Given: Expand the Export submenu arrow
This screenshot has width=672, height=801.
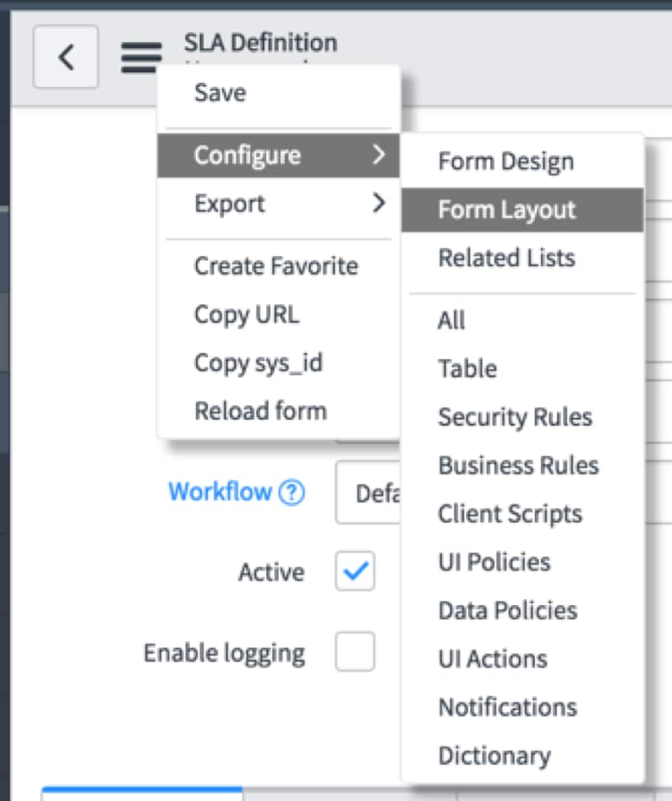Looking at the screenshot, I should (379, 202).
